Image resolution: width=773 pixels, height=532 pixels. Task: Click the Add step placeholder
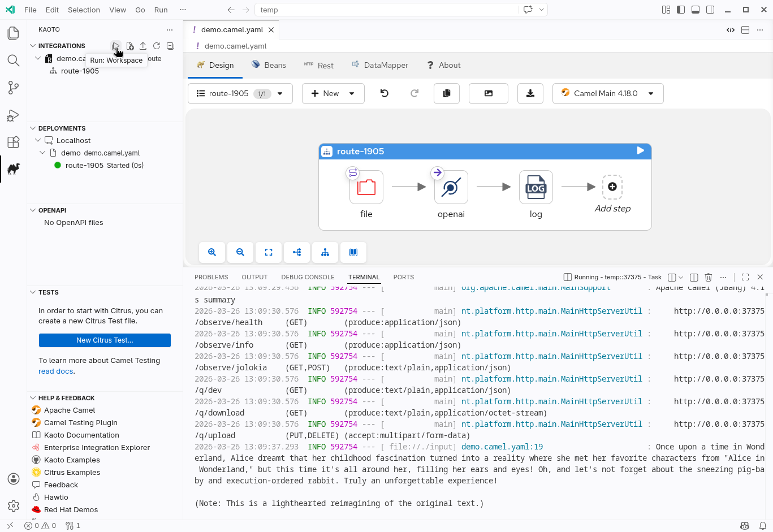(x=612, y=188)
